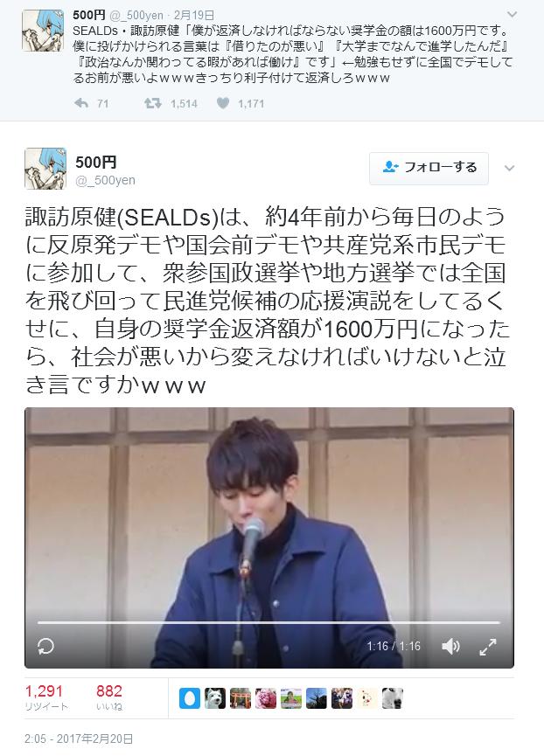Click the reply arrow icon on quoted tweet

pyautogui.click(x=81, y=103)
